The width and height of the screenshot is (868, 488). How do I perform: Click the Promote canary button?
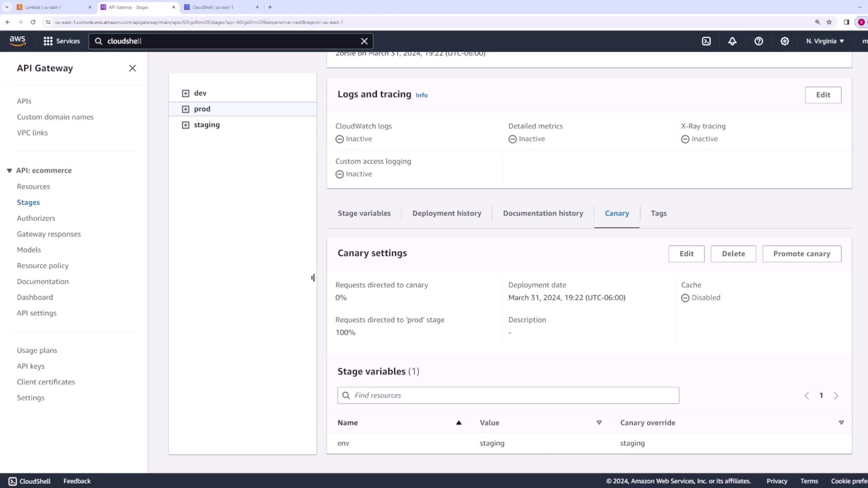point(802,254)
